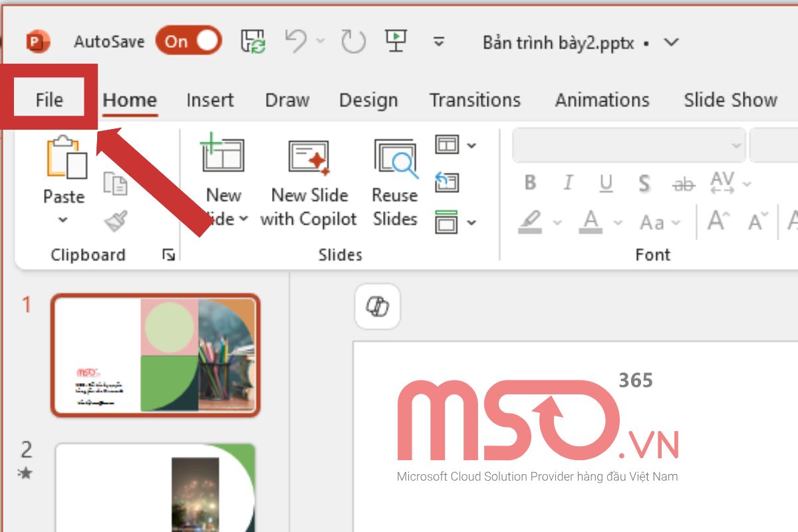Open the Draw tab
798x532 pixels.
pyautogui.click(x=287, y=100)
